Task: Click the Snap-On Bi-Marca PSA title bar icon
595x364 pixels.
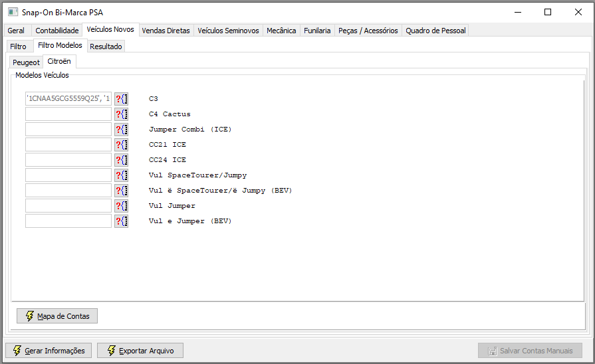Action: (x=13, y=12)
